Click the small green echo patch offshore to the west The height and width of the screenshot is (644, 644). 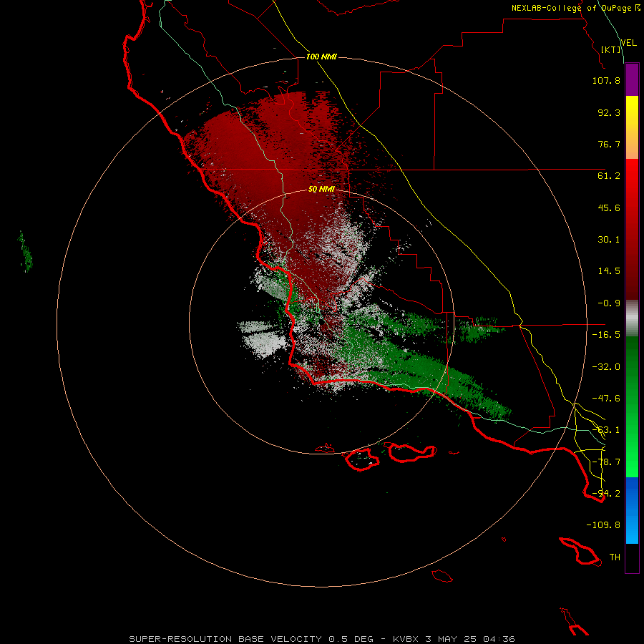coord(26,253)
